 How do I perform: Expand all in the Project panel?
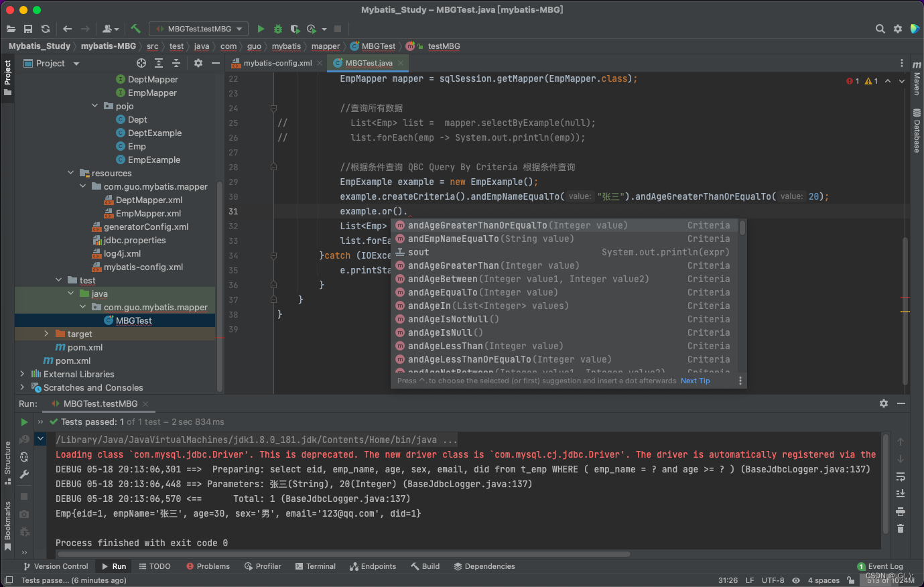click(x=159, y=63)
